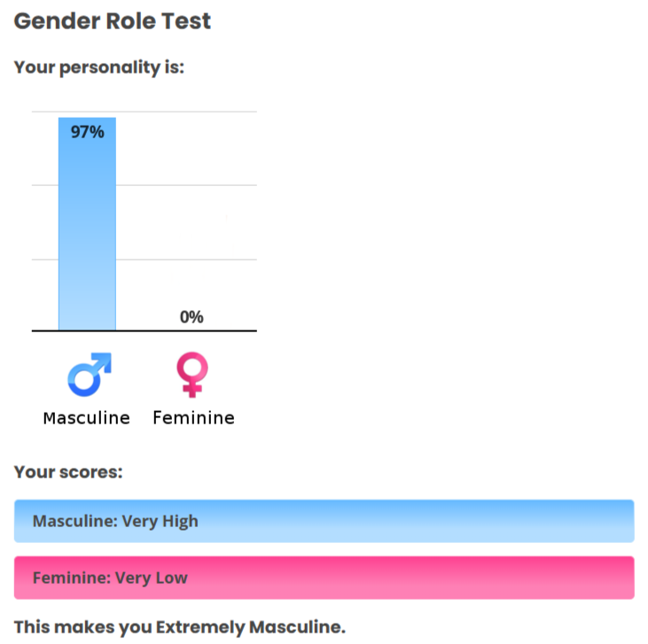Click 'This makes you Extremely Masculine' text
Image resolution: width=648 pixels, height=644 pixels.
tap(180, 627)
